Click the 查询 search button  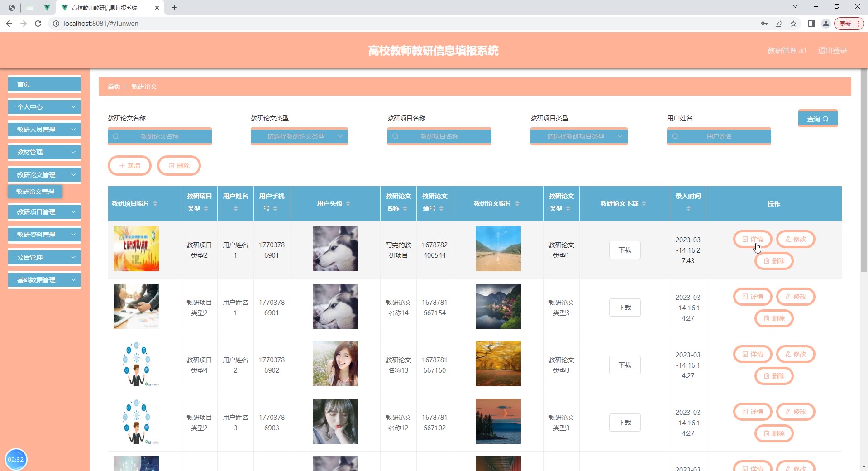[x=818, y=119]
